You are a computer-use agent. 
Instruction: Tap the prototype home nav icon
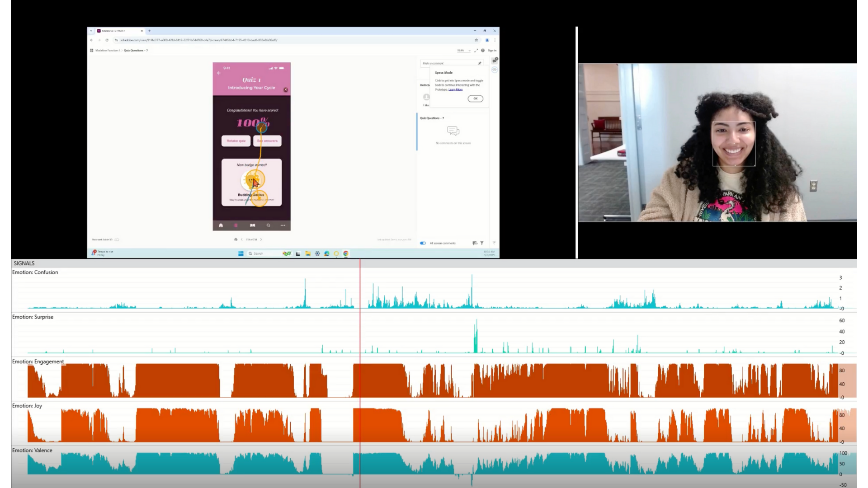coord(221,225)
